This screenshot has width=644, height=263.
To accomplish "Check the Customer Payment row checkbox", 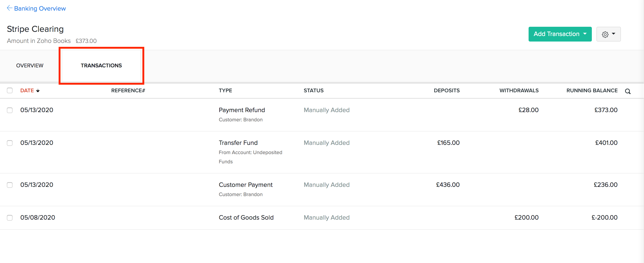I will coord(9,185).
